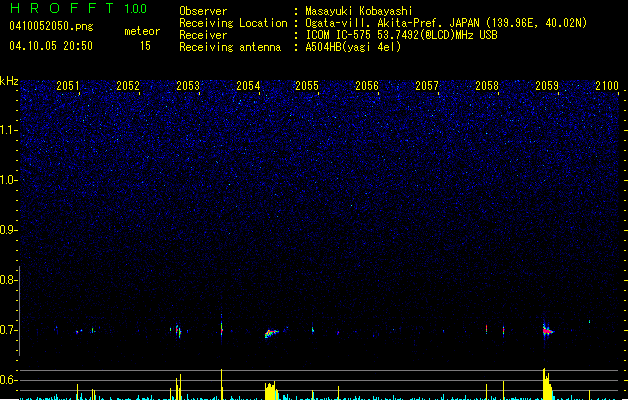Click the kHz axis unit label

pos(9,81)
